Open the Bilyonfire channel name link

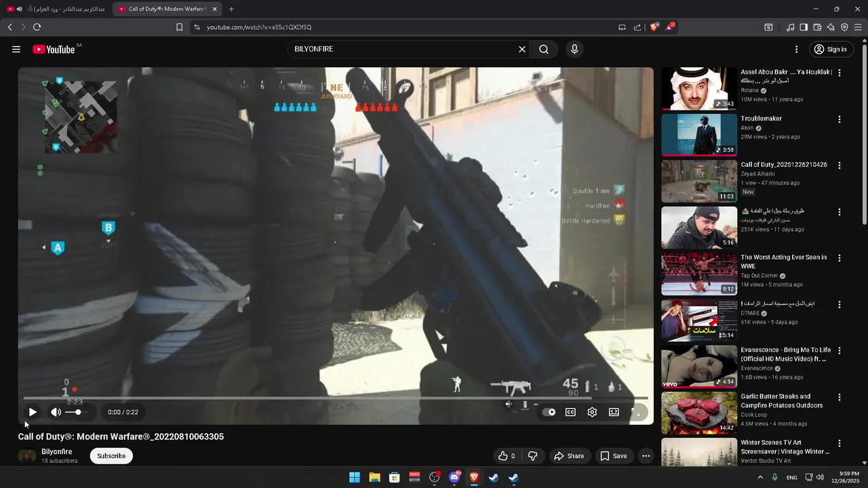point(56,451)
